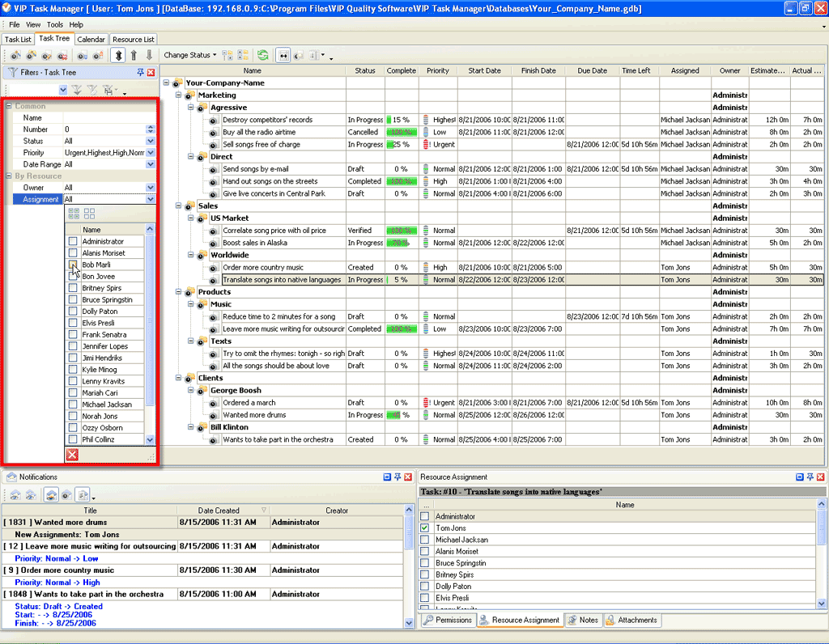Open the Tools menu

click(x=55, y=25)
